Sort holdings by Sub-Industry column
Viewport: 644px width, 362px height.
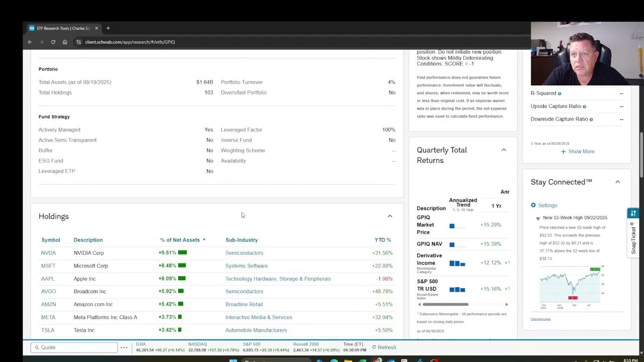click(x=242, y=240)
